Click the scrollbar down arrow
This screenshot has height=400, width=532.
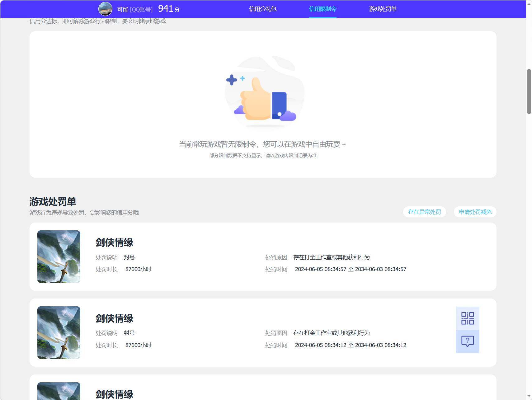point(529,397)
